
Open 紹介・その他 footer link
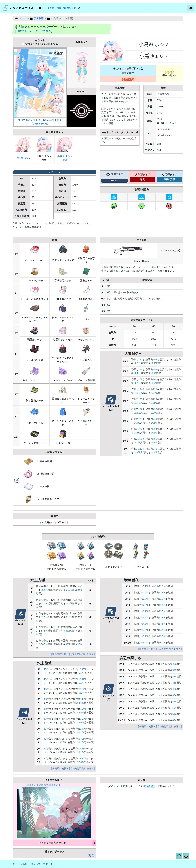click(20, 864)
